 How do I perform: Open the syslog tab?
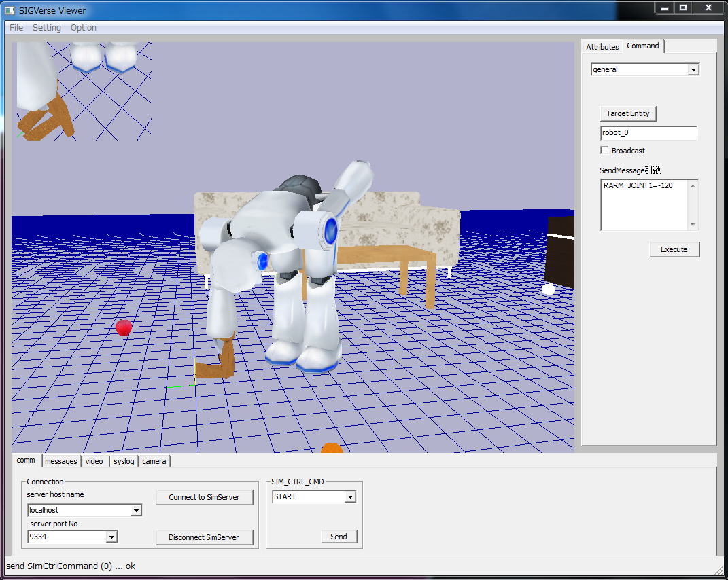pos(124,461)
